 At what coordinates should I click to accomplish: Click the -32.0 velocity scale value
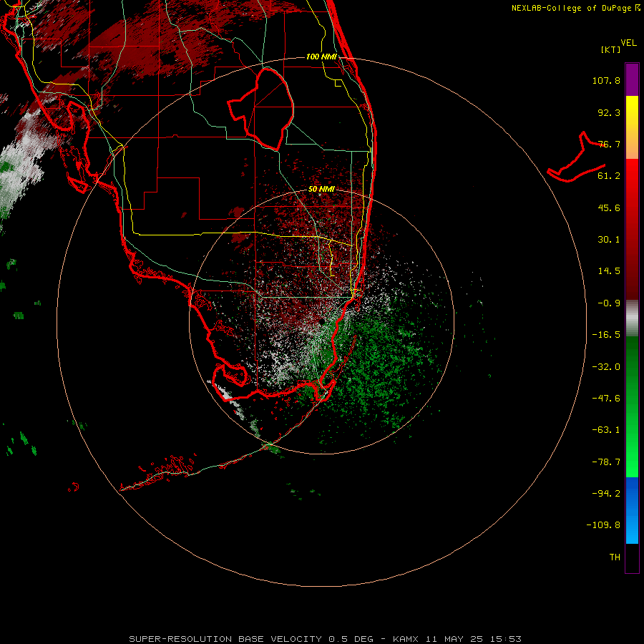(606, 367)
